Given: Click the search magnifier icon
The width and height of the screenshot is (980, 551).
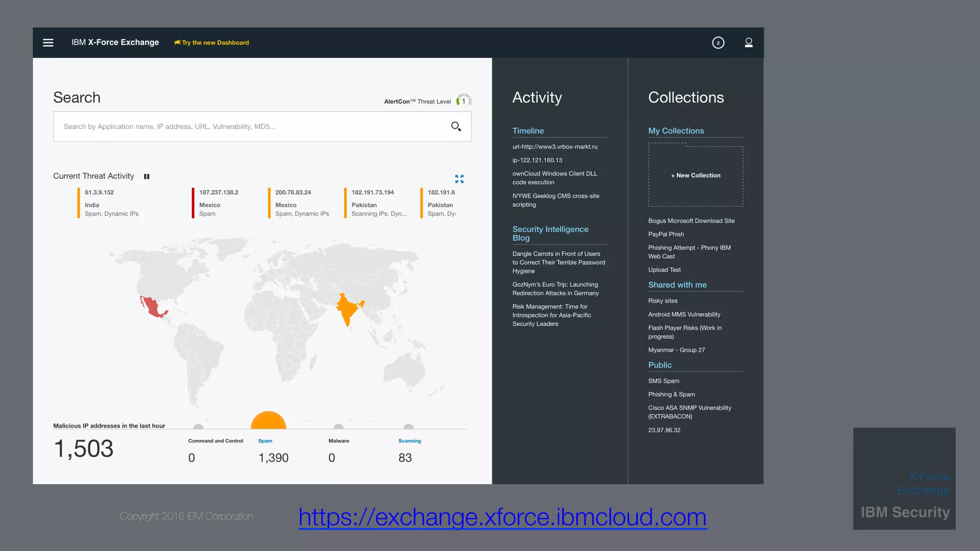Looking at the screenshot, I should point(456,126).
